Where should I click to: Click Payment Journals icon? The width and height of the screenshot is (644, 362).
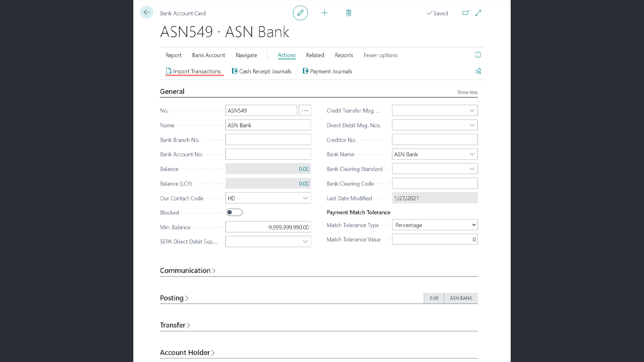click(x=305, y=71)
